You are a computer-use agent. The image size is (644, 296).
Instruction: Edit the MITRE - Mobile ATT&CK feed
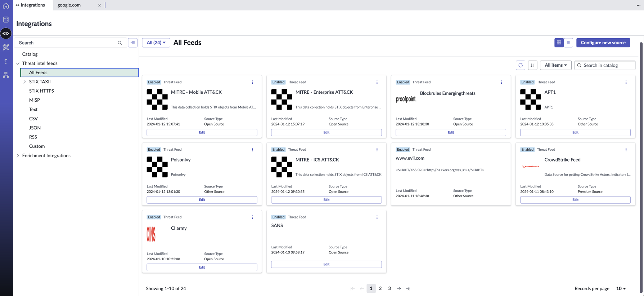click(202, 132)
